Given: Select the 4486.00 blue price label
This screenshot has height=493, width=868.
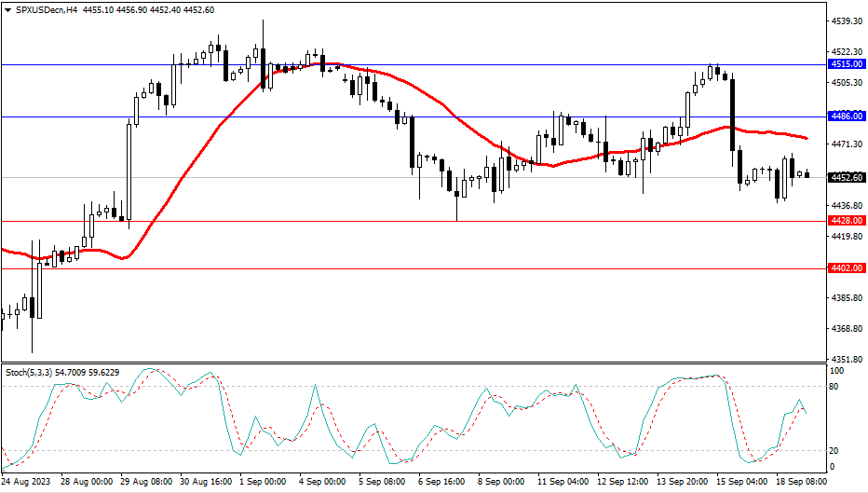Looking at the screenshot, I should coord(846,116).
